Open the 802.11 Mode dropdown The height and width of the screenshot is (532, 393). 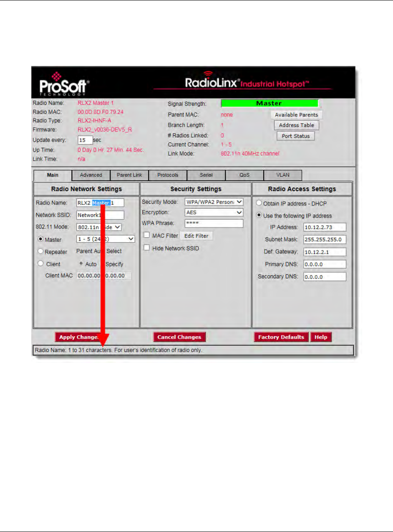click(99, 227)
